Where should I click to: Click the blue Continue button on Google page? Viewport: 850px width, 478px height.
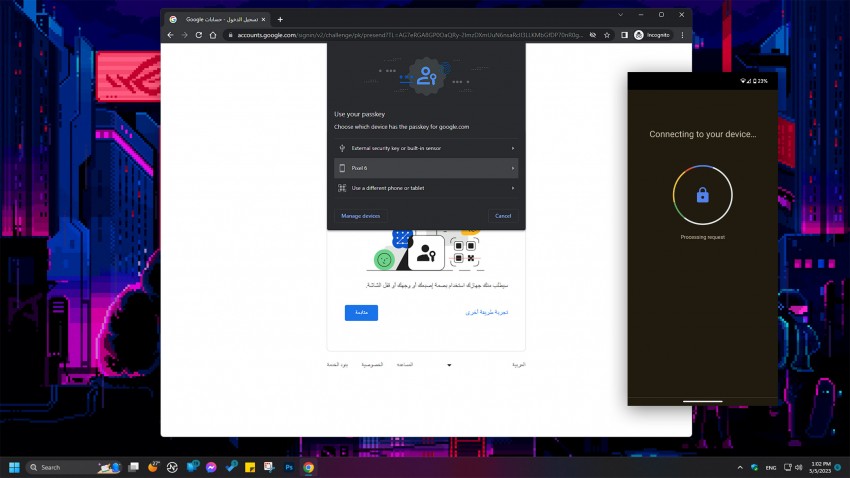[x=361, y=313]
